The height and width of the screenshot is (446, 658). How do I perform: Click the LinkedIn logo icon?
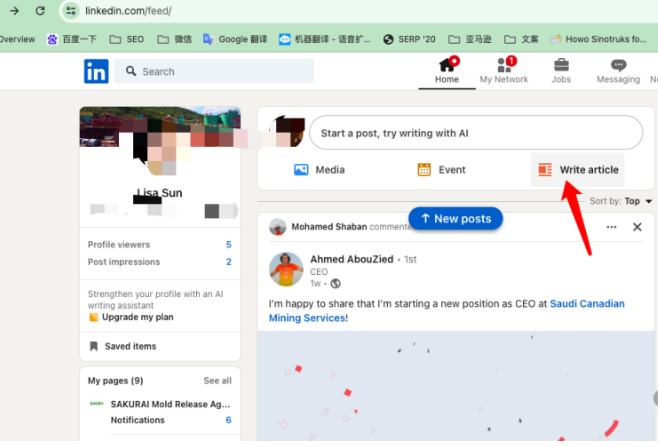click(x=96, y=71)
